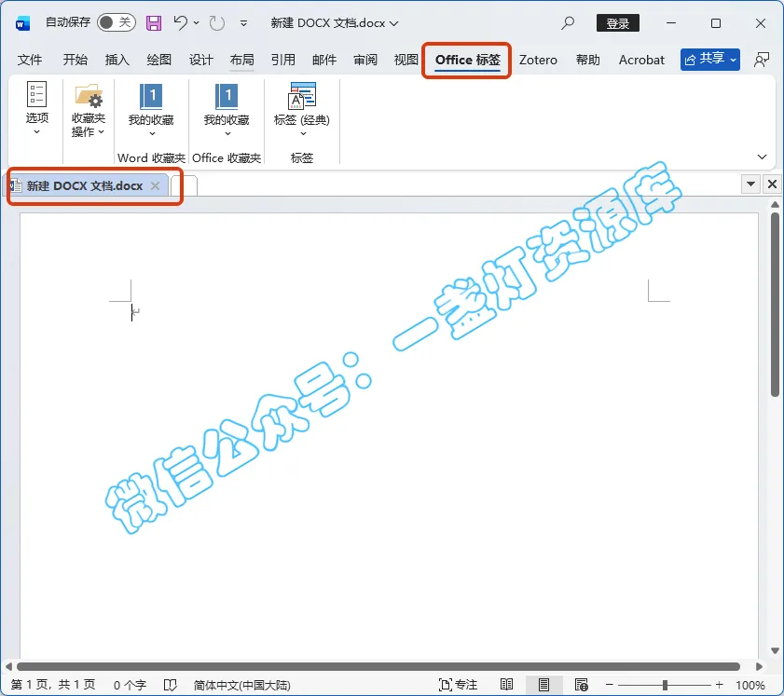Viewport: 784px width, 696px height.
Task: Open the search magnifier in title bar
Action: [568, 23]
